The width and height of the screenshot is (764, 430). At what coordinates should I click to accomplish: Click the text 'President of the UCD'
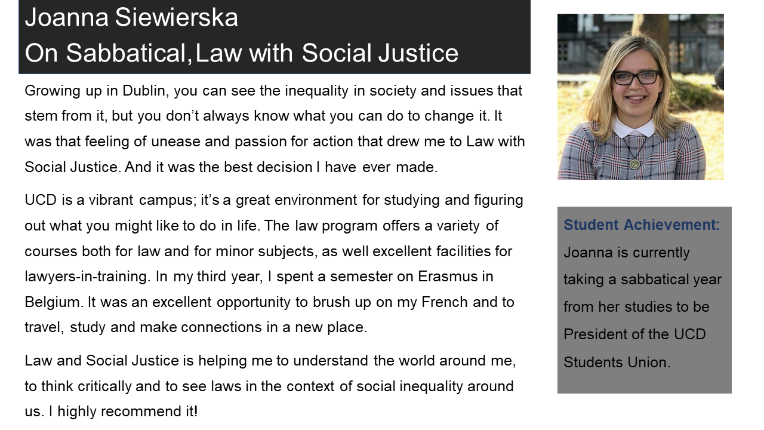click(634, 334)
